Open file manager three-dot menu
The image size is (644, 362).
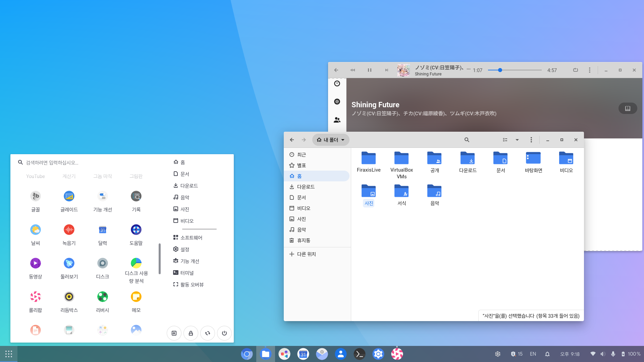click(x=531, y=140)
